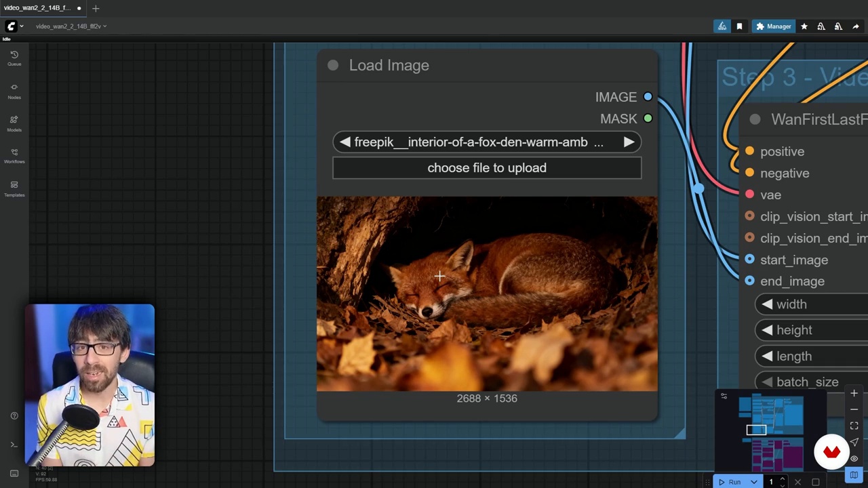Collapse the Load Image node using its dot
The height and width of the screenshot is (488, 868).
click(x=333, y=65)
